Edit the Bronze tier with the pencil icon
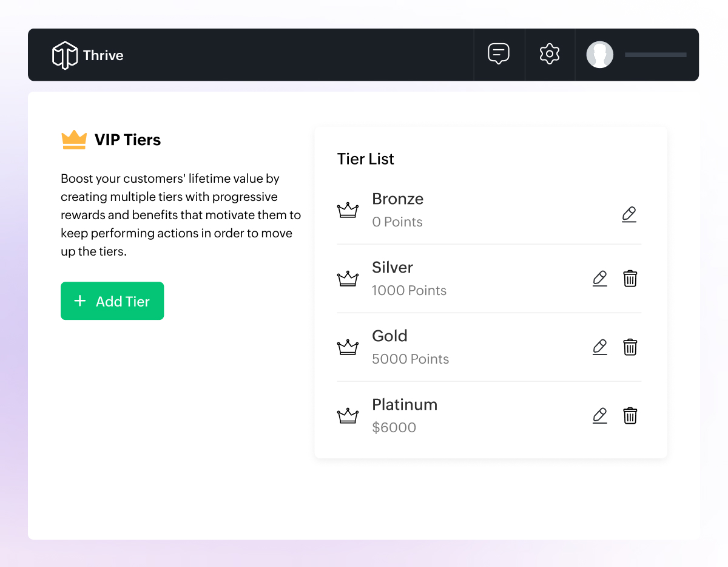 coord(629,214)
